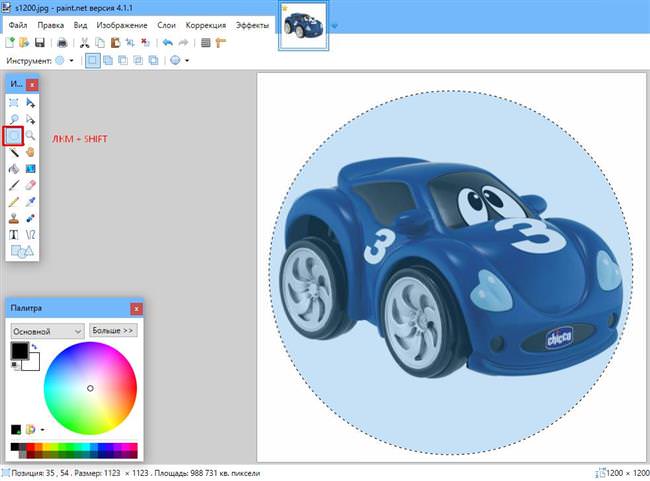Click the 1200 × 1200 image size text

(628, 473)
